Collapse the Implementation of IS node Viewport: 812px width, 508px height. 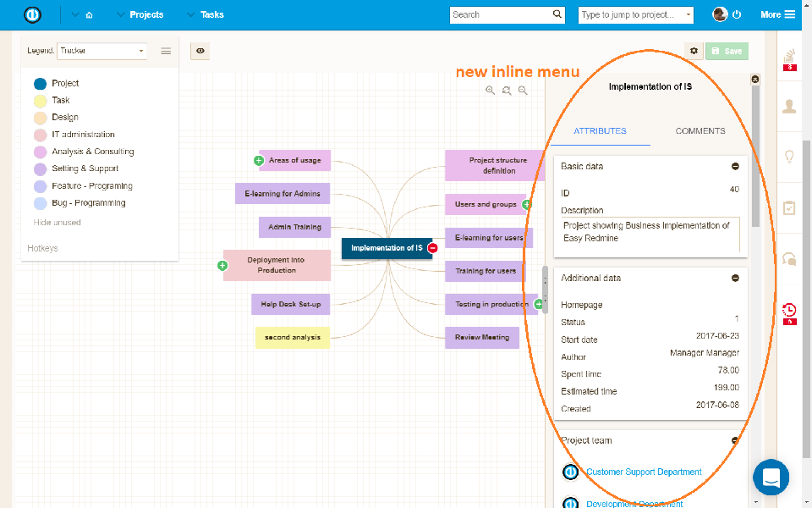coord(432,248)
